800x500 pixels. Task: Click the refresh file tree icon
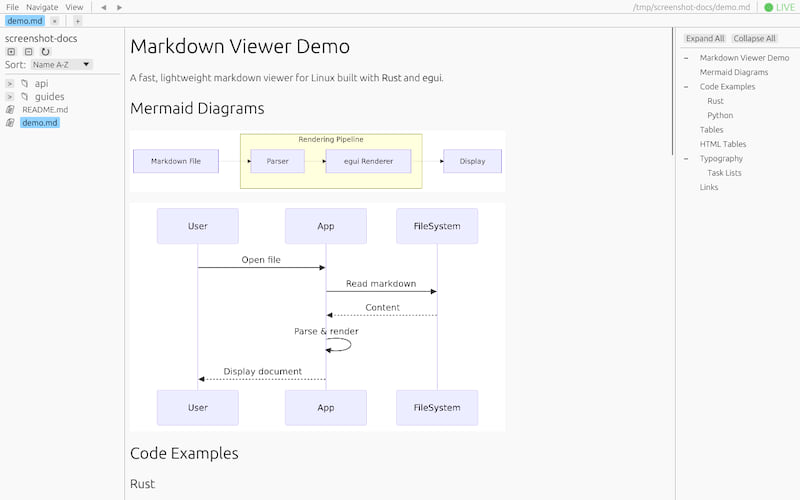pyautogui.click(x=45, y=51)
